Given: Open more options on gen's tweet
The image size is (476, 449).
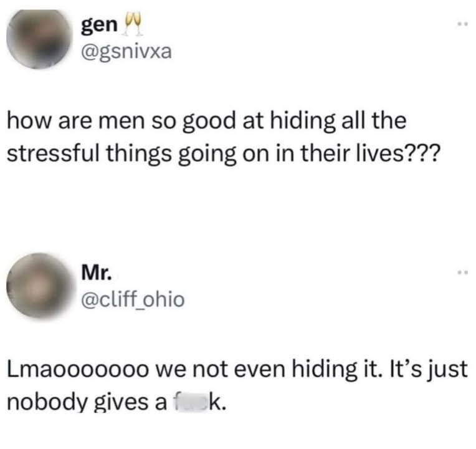Looking at the screenshot, I should tap(464, 24).
